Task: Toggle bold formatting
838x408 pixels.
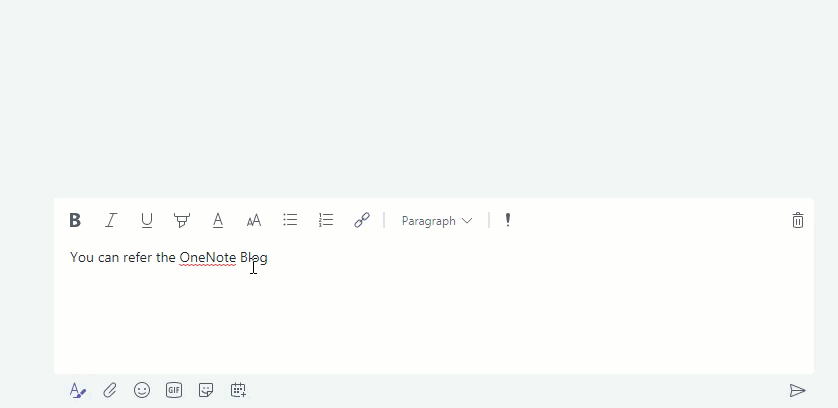Action: 75,221
